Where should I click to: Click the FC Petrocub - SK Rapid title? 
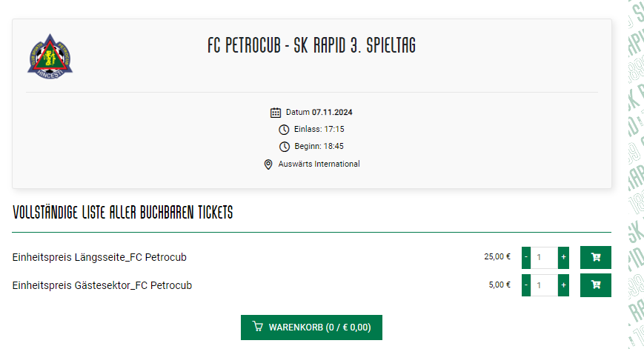312,45
